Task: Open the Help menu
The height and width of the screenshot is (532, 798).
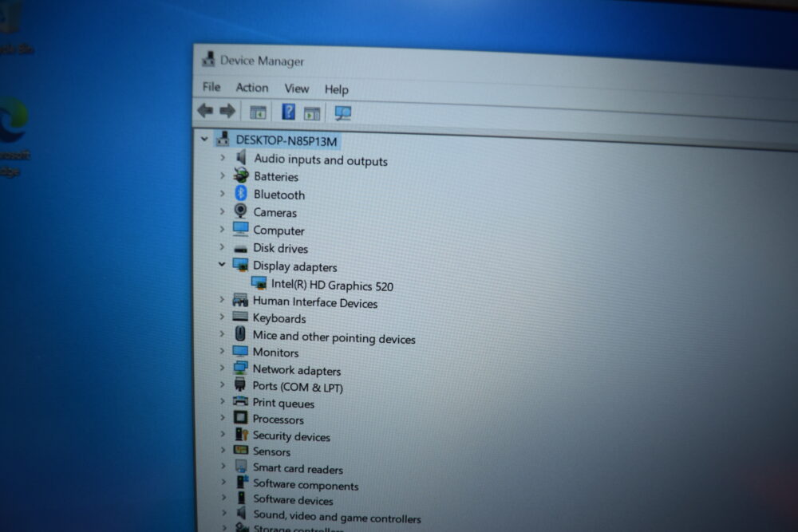Action: [x=337, y=89]
